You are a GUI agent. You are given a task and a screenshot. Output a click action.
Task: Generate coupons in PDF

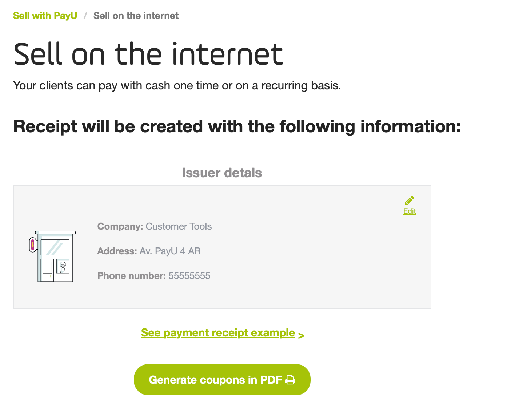click(x=222, y=380)
